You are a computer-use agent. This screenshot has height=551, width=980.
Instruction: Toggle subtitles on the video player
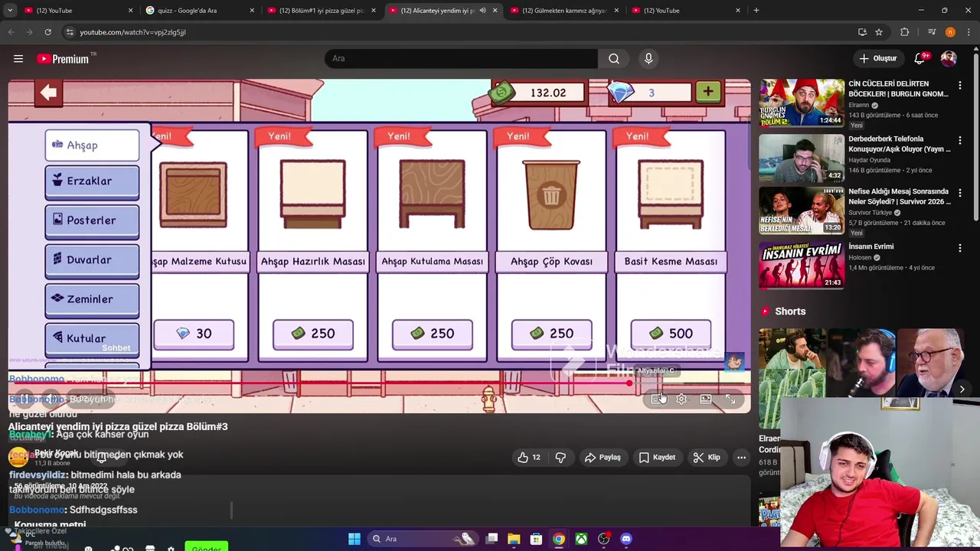[657, 399]
